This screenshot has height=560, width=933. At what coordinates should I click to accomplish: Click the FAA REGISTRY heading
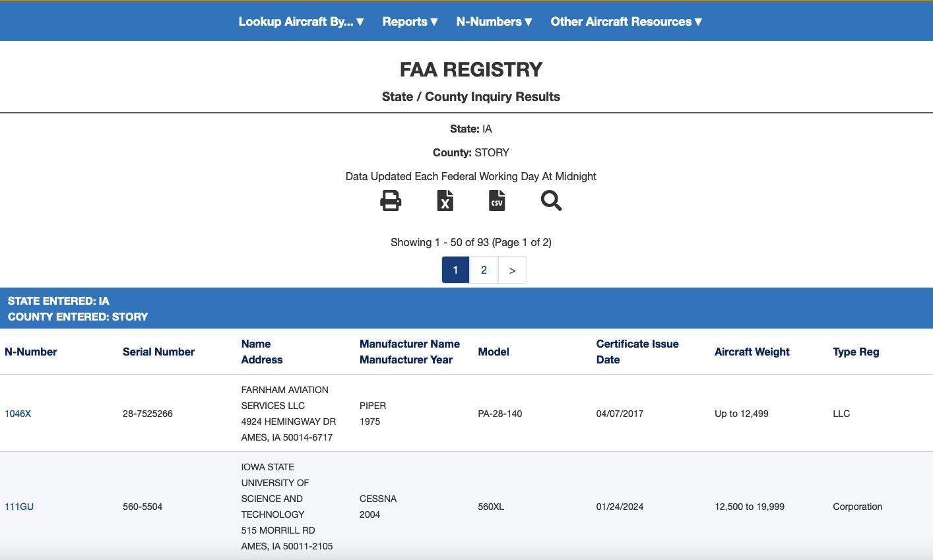tap(471, 69)
